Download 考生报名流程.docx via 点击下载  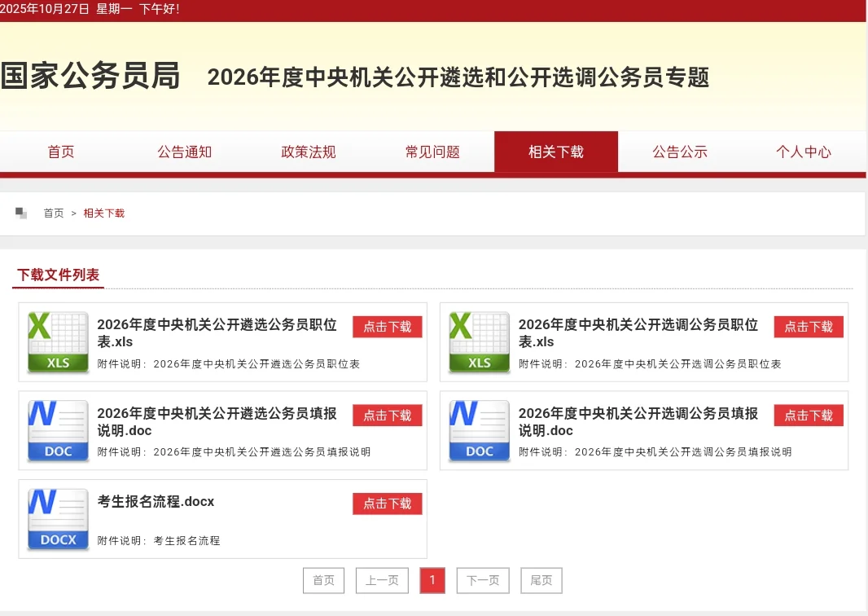(x=387, y=504)
